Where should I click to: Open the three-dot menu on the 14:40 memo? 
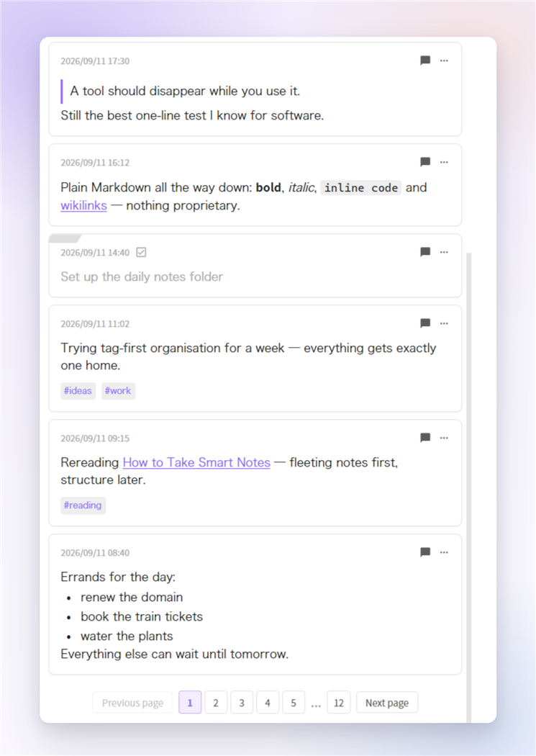pyautogui.click(x=444, y=252)
